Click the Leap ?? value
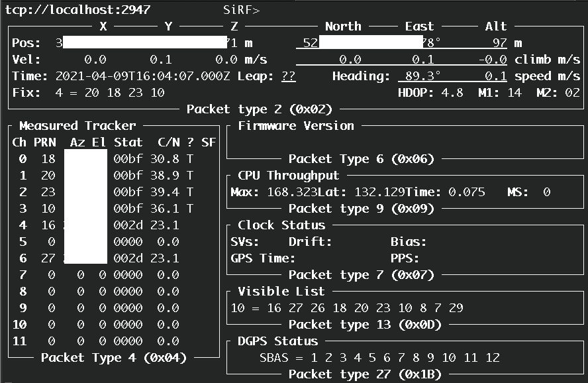The image size is (588, 383). click(288, 76)
